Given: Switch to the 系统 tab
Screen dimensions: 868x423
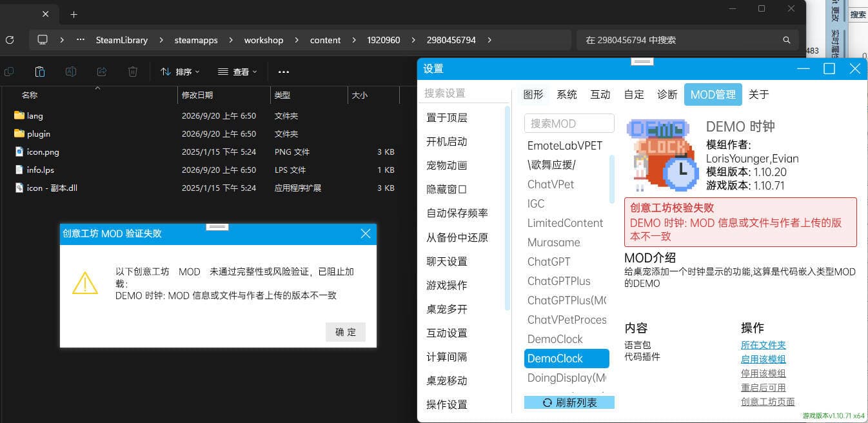Looking at the screenshot, I should [x=567, y=94].
